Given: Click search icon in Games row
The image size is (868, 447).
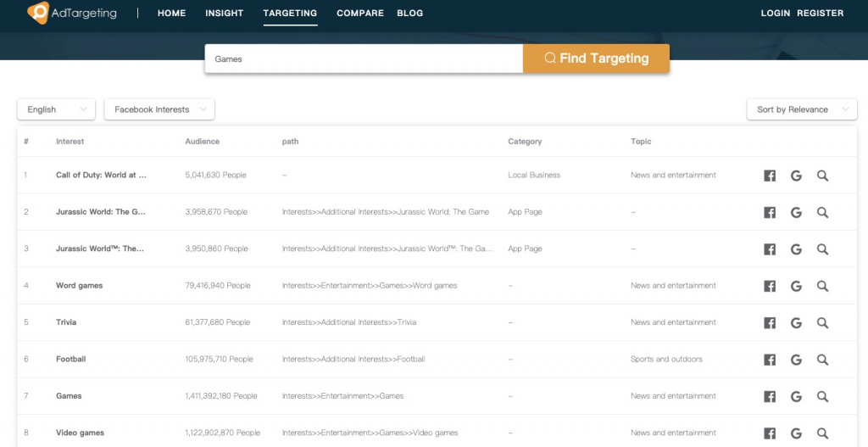Looking at the screenshot, I should (x=822, y=397).
